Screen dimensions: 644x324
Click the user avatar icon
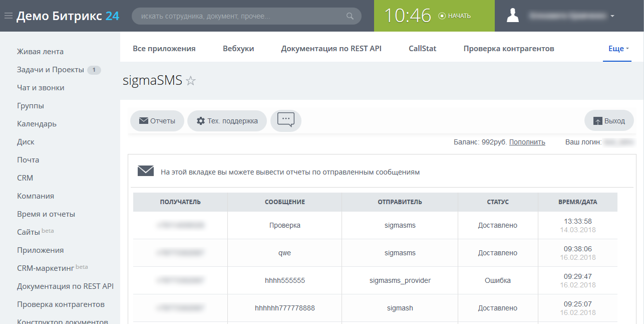[513, 16]
